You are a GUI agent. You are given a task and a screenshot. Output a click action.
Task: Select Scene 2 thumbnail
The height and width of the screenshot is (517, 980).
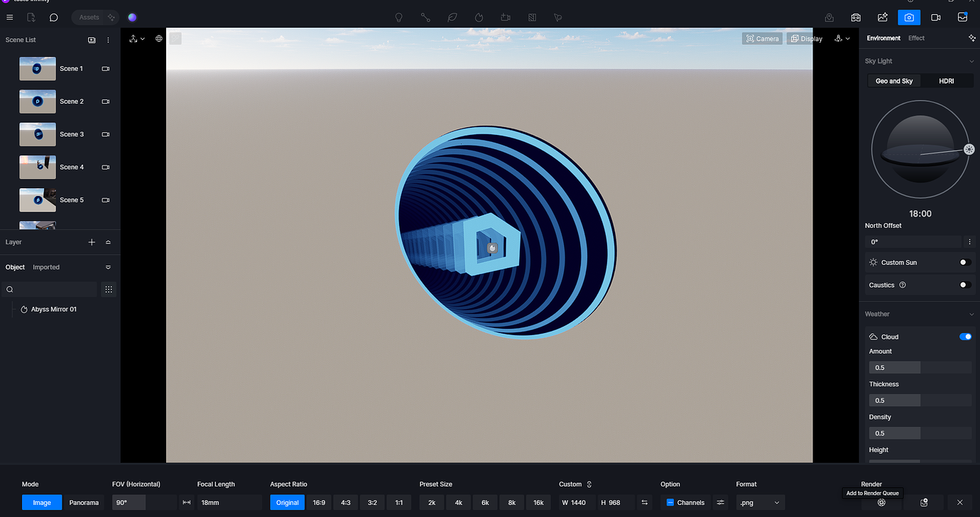(x=38, y=102)
